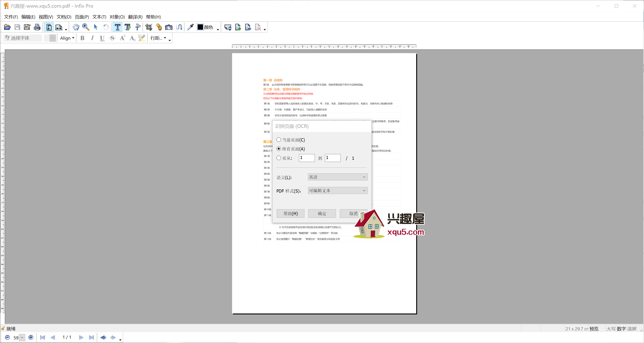Zoom in with the plus icon
This screenshot has width=644, height=343.
point(31,338)
